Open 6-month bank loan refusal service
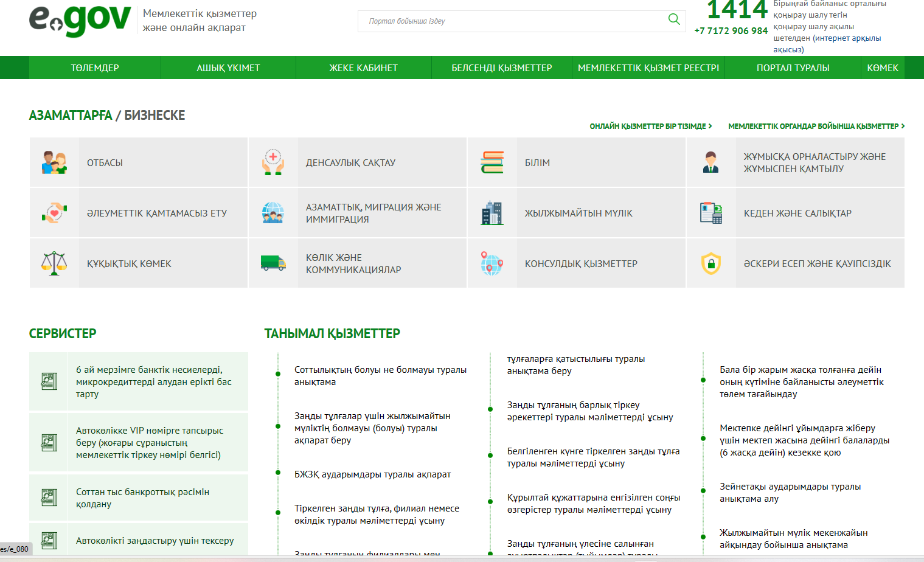Image resolution: width=924 pixels, height=562 pixels. [154, 382]
